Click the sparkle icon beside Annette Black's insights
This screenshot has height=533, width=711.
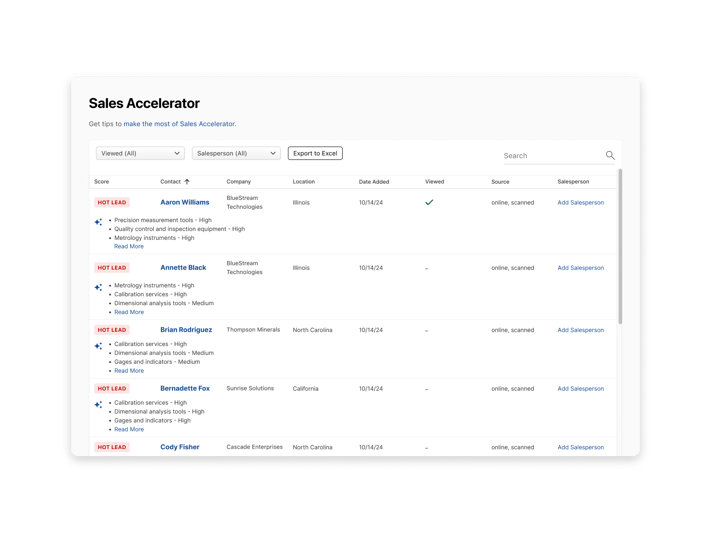98,287
